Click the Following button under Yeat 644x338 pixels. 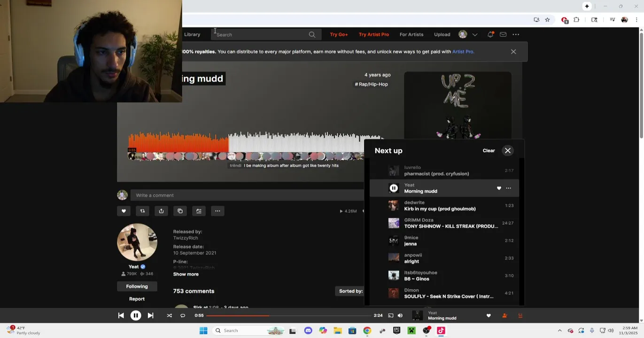(x=137, y=286)
